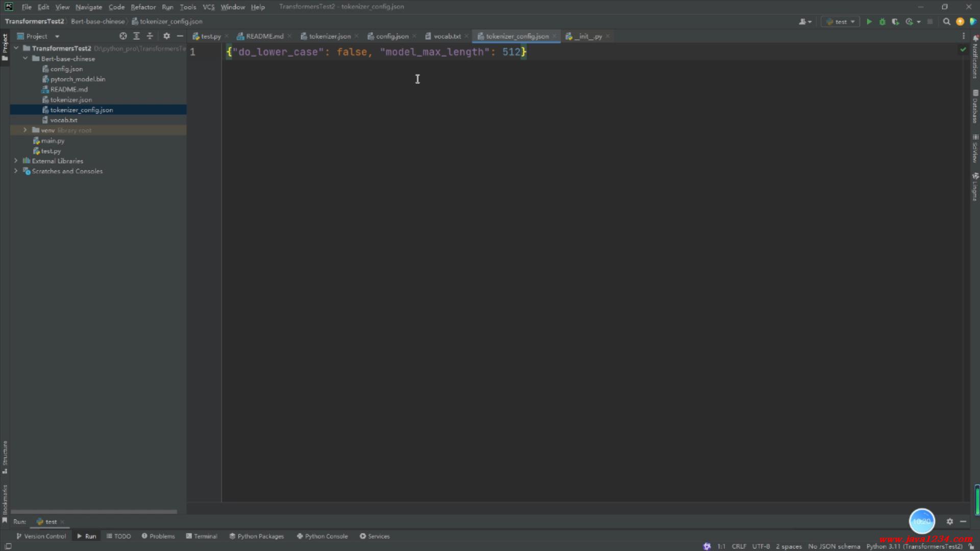Run with Coverage using the shield icon
This screenshot has width=980, height=551.
(895, 22)
